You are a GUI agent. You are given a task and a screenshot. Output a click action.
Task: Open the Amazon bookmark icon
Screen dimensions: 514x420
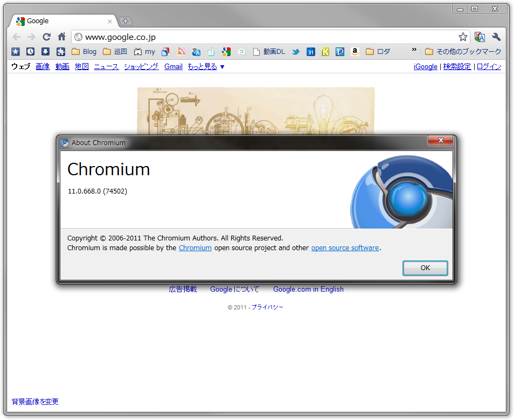click(355, 52)
